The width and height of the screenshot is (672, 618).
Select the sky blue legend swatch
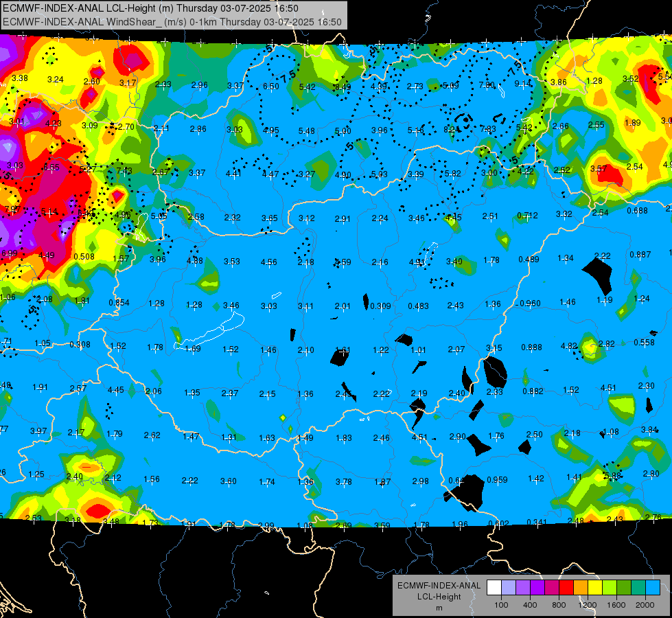(653, 588)
